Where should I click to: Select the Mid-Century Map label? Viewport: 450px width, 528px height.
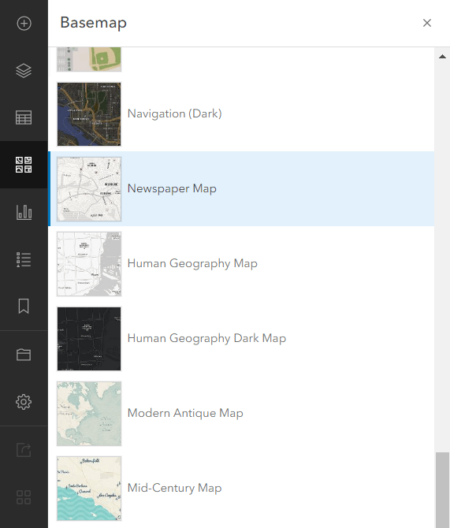174,488
